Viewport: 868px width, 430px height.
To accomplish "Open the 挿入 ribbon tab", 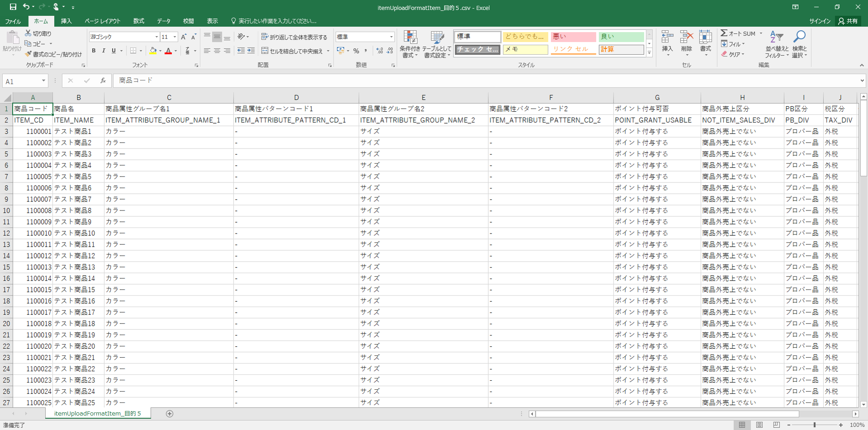I will click(66, 21).
